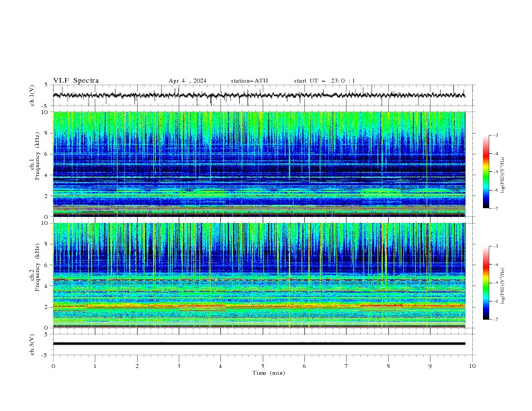
Task: Click the "-3" tick on ch.1 colorbar
Action: 496,135
